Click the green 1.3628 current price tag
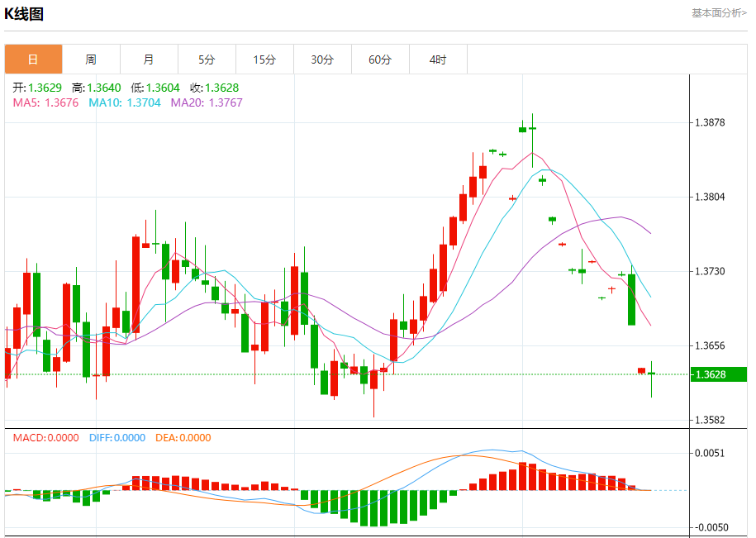Viewport: 756px width, 538px height. tap(719, 374)
